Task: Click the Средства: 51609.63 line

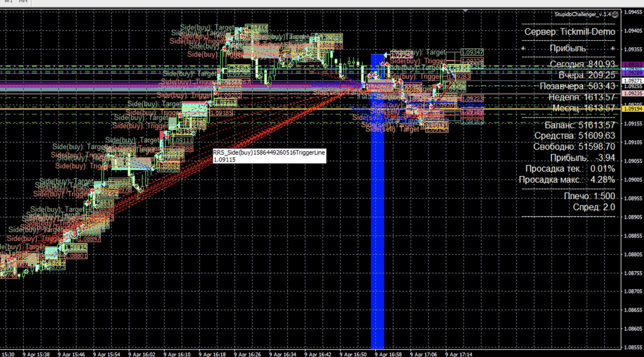Action: 575,135
